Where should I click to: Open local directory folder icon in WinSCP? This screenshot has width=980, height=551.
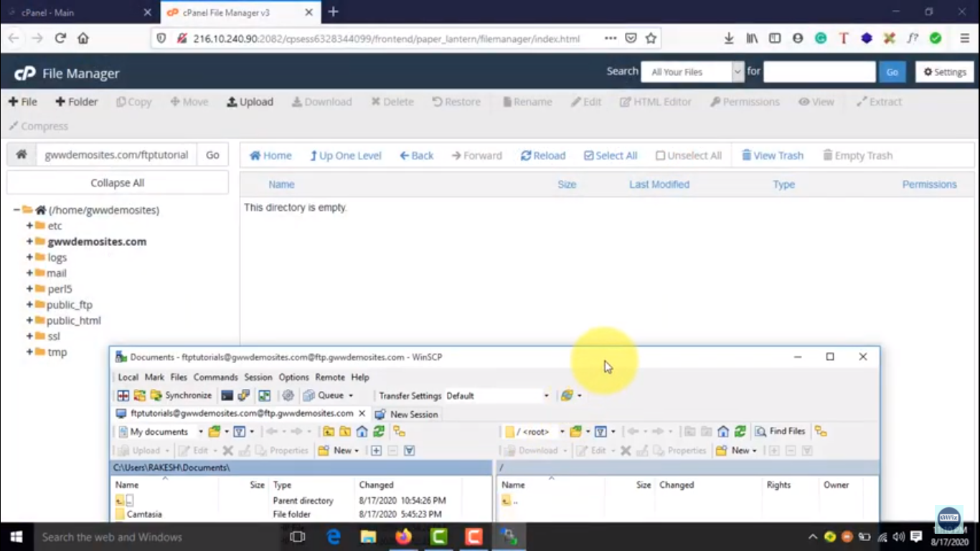tap(214, 432)
